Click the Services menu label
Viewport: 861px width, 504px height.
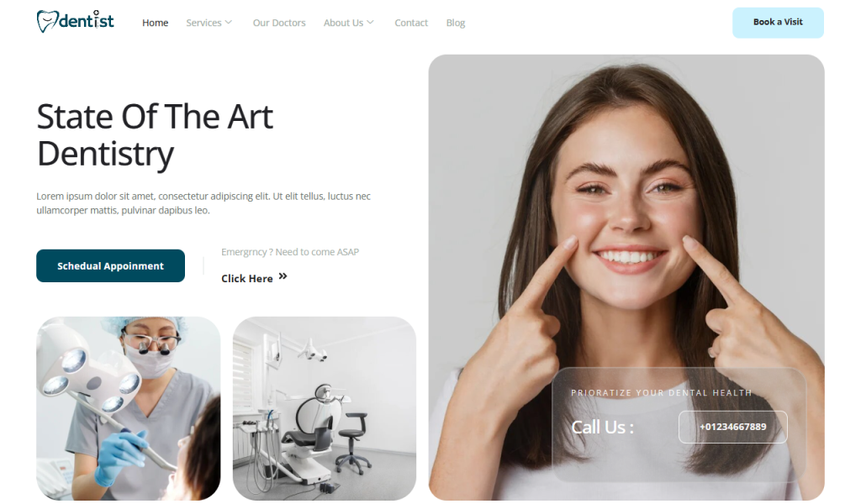point(203,23)
